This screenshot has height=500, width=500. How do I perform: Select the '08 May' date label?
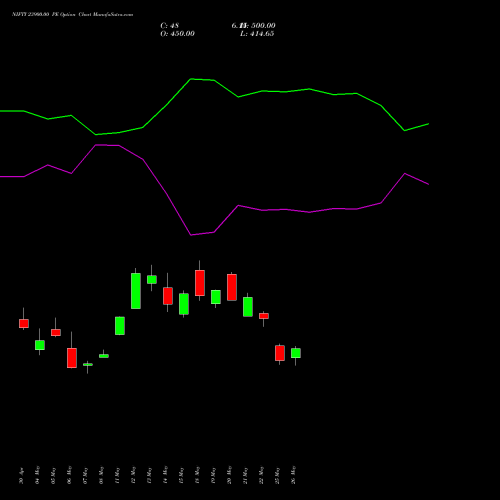click(x=102, y=476)
